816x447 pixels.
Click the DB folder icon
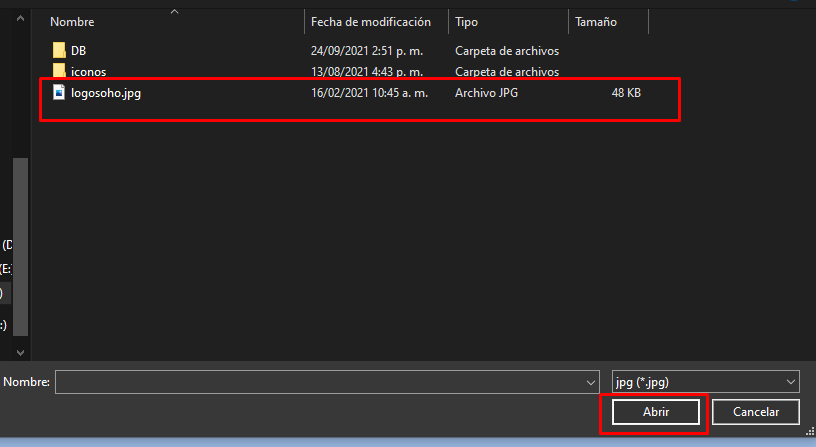(58, 50)
